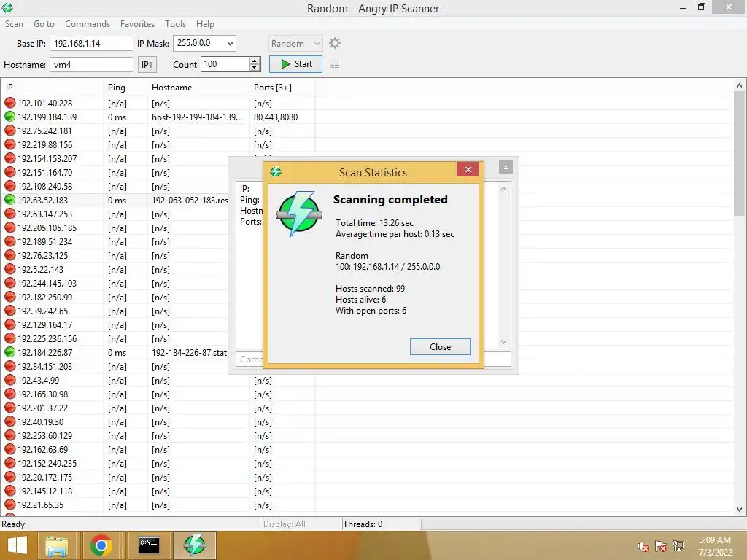Open the Scan menu
The image size is (747, 560).
point(14,24)
